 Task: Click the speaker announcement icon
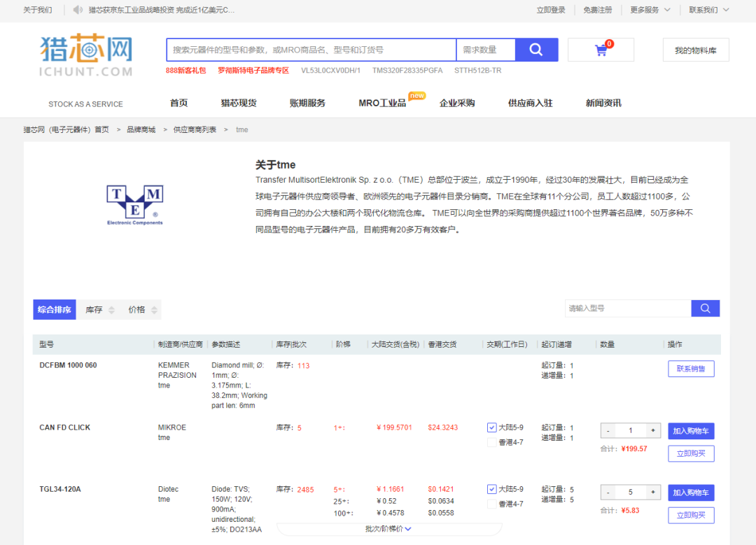tap(78, 10)
